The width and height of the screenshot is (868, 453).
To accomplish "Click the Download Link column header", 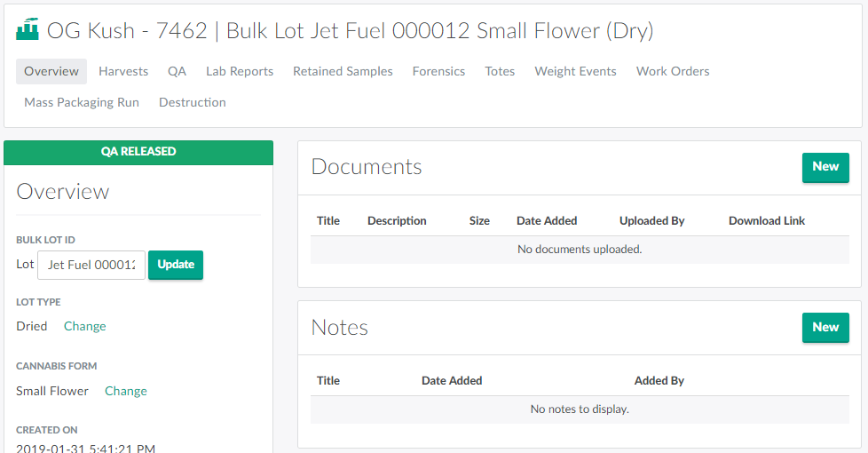I will click(766, 220).
